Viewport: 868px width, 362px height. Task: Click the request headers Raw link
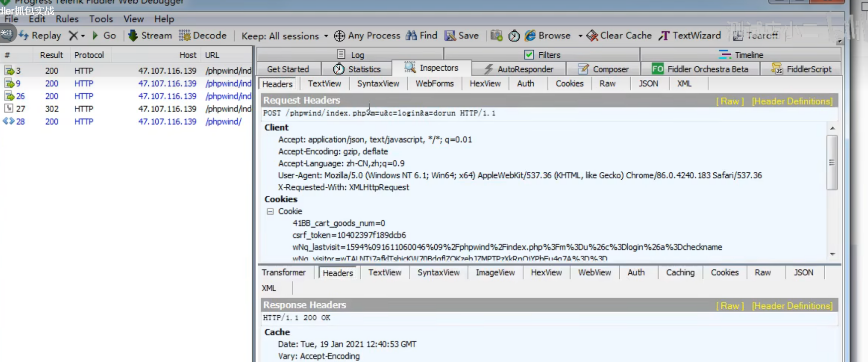click(730, 101)
